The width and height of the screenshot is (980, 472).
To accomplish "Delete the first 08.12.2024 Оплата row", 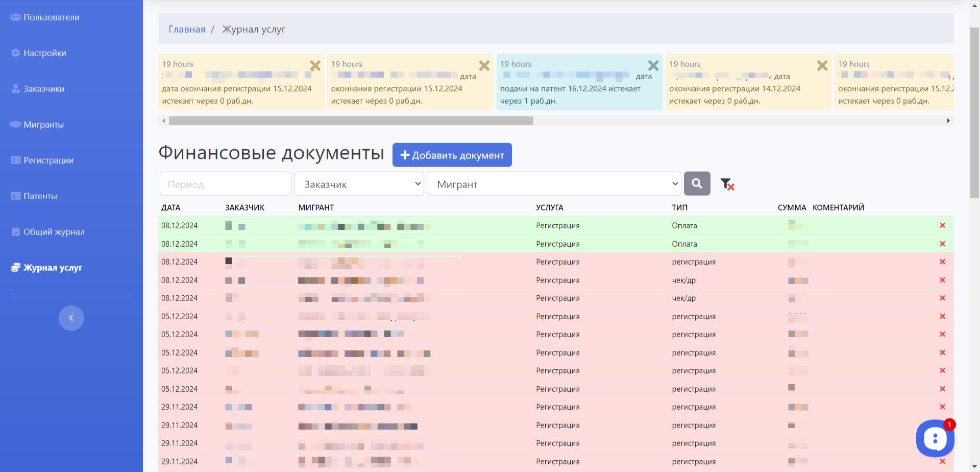I will click(942, 225).
